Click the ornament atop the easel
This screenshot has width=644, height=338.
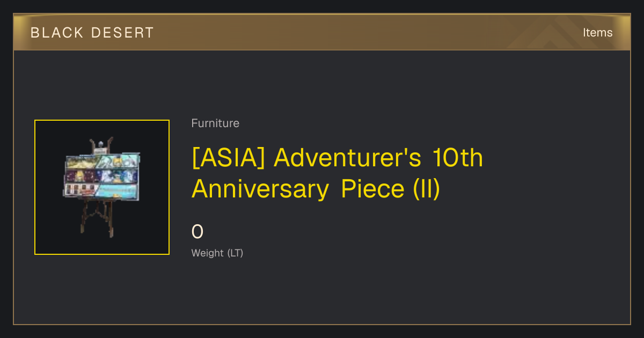point(102,145)
